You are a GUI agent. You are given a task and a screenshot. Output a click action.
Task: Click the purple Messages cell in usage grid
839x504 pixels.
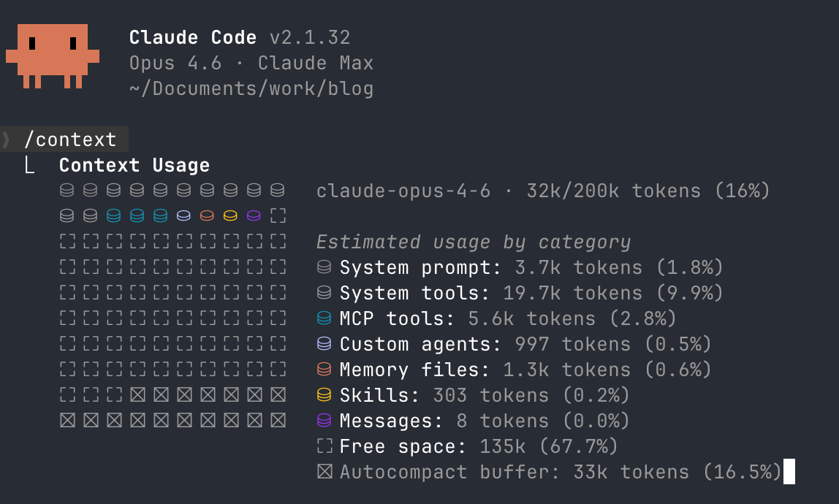254,215
